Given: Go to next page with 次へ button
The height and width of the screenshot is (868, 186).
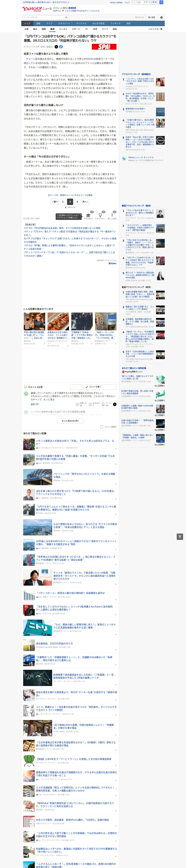Looking at the screenshot, I should point(85,202).
